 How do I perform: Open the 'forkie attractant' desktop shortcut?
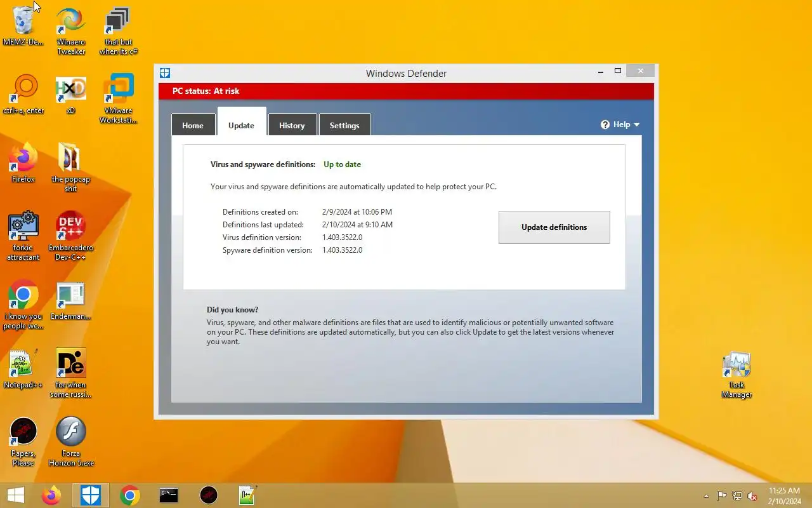23,236
